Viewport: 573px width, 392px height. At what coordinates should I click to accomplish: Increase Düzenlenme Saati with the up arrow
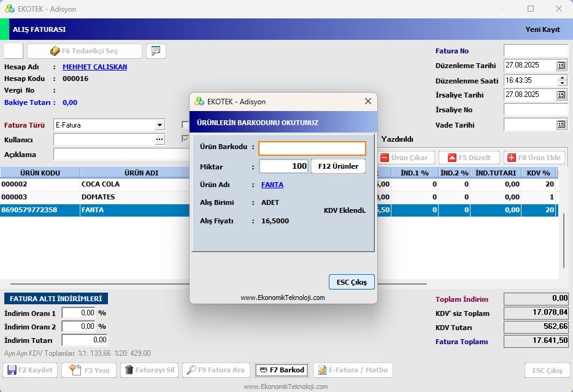coord(563,77)
